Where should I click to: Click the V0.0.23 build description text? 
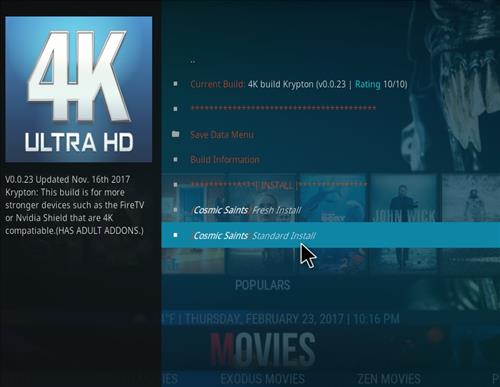point(75,205)
